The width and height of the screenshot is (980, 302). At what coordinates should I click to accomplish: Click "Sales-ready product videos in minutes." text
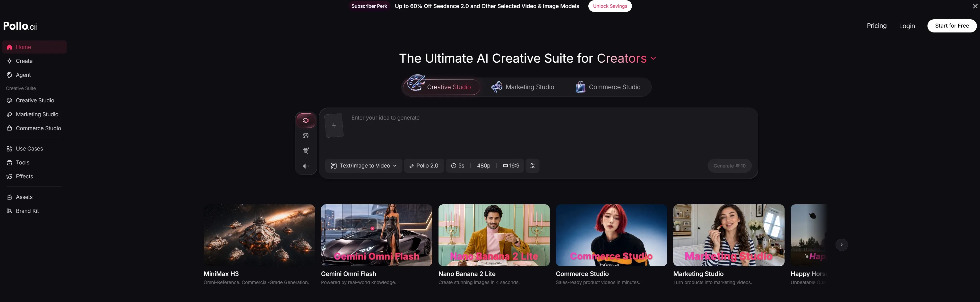tap(598, 283)
